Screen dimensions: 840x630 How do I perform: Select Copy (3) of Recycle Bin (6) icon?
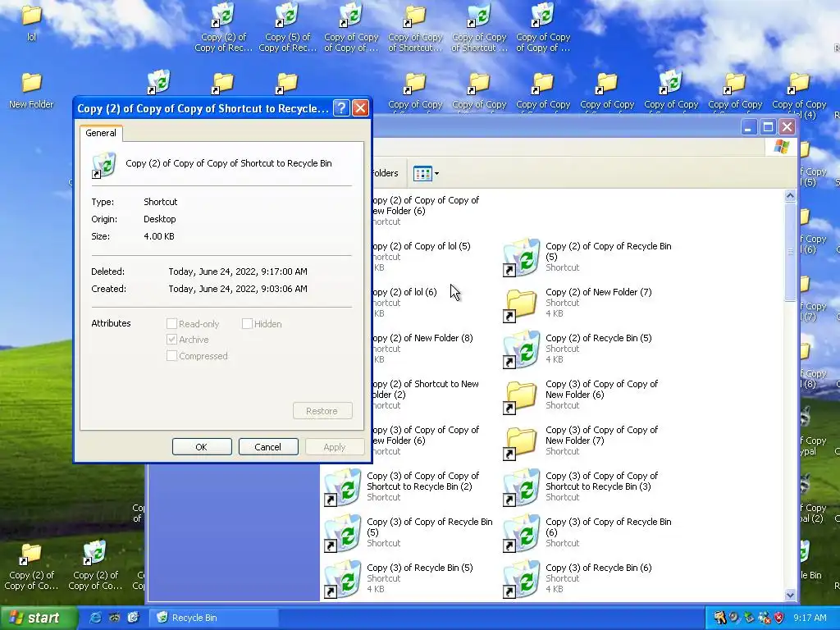(521, 580)
